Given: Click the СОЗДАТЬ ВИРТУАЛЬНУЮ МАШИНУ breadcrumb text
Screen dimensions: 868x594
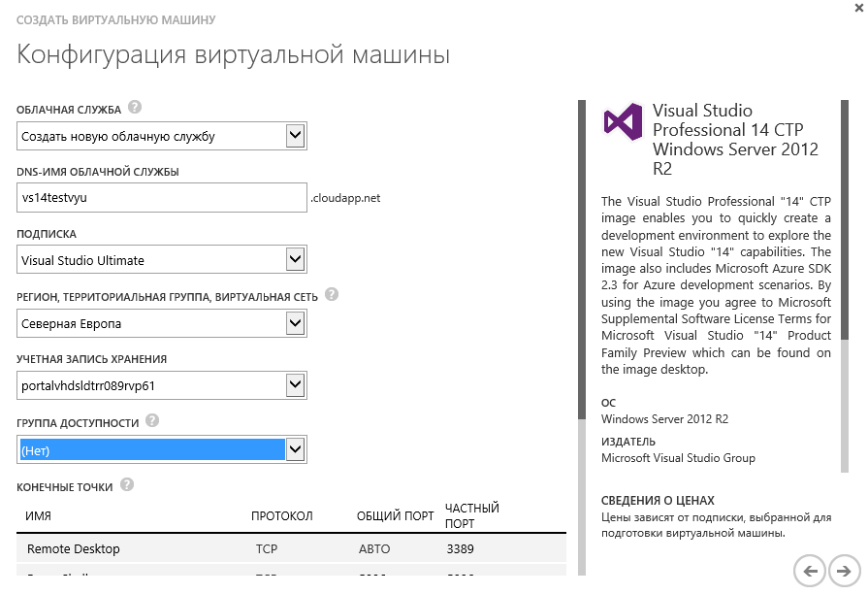Looking at the screenshot, I should 116,20.
